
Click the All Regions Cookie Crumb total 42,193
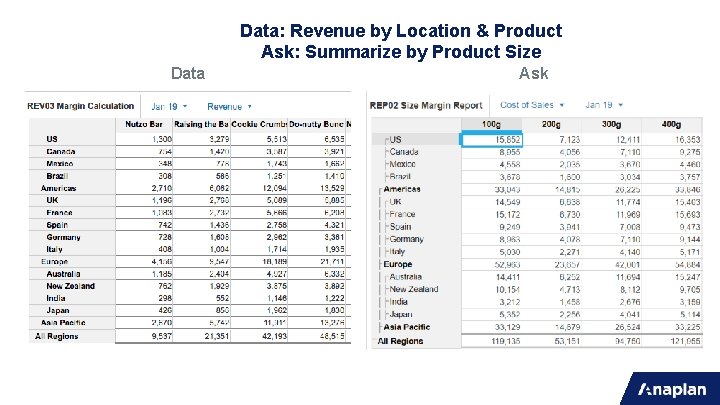259,336
